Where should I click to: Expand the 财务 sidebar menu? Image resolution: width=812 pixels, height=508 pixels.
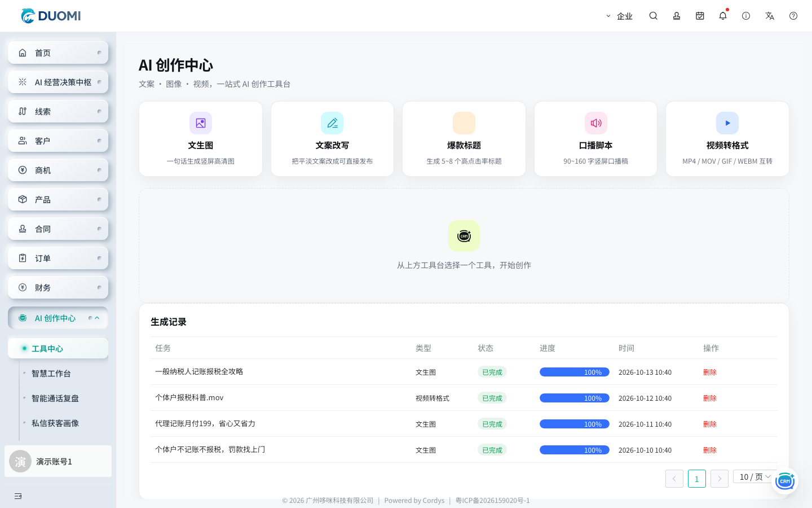[x=58, y=287]
